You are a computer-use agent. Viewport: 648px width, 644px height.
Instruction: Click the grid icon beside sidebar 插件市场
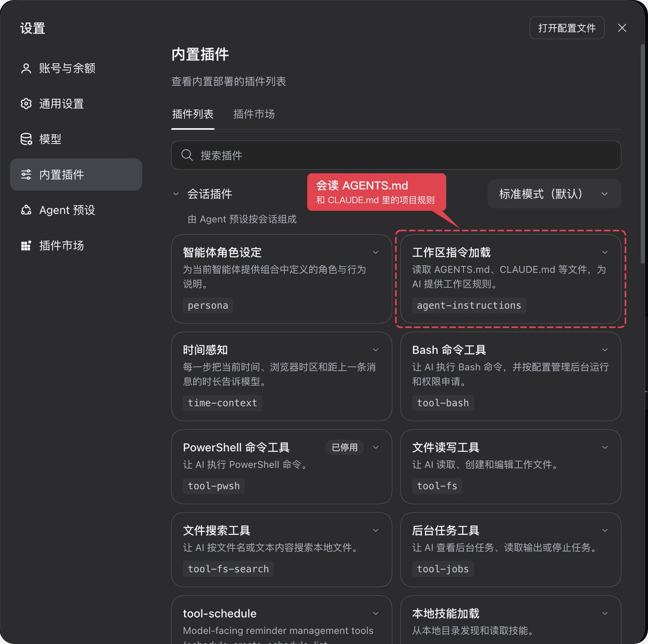[26, 246]
